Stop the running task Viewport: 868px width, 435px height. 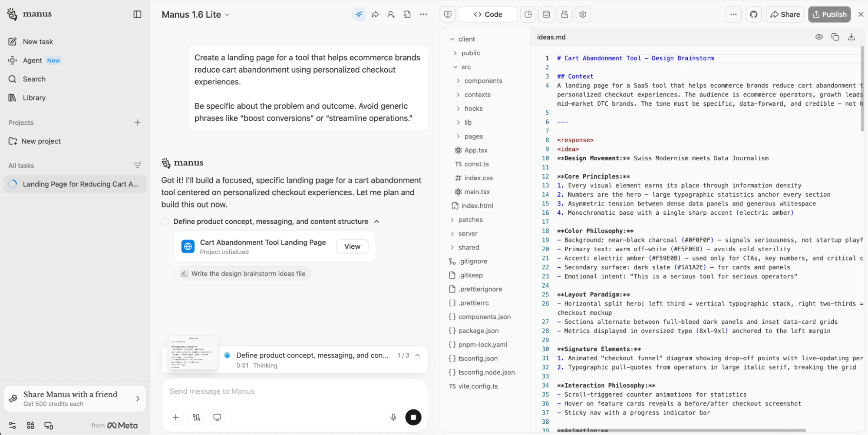(x=413, y=417)
